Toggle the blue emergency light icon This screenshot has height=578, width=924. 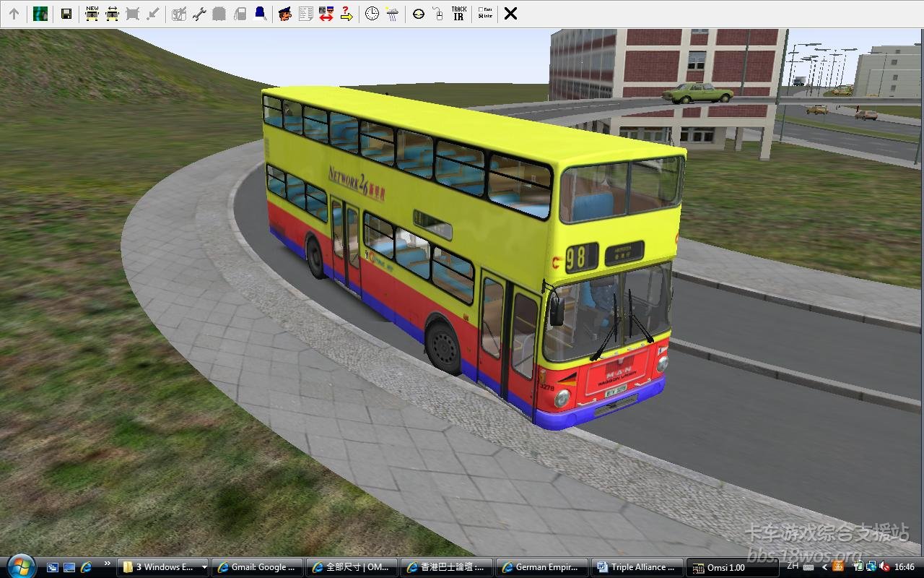click(x=260, y=14)
